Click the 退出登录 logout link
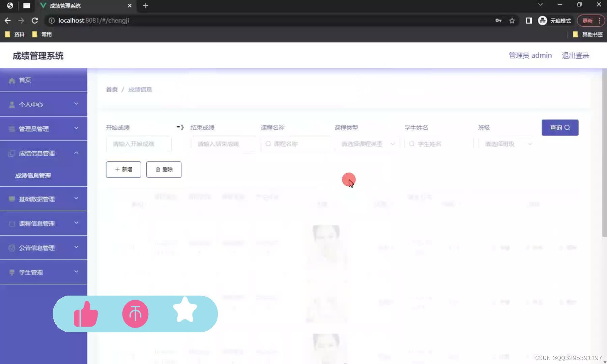This screenshot has width=607, height=364. pos(575,55)
